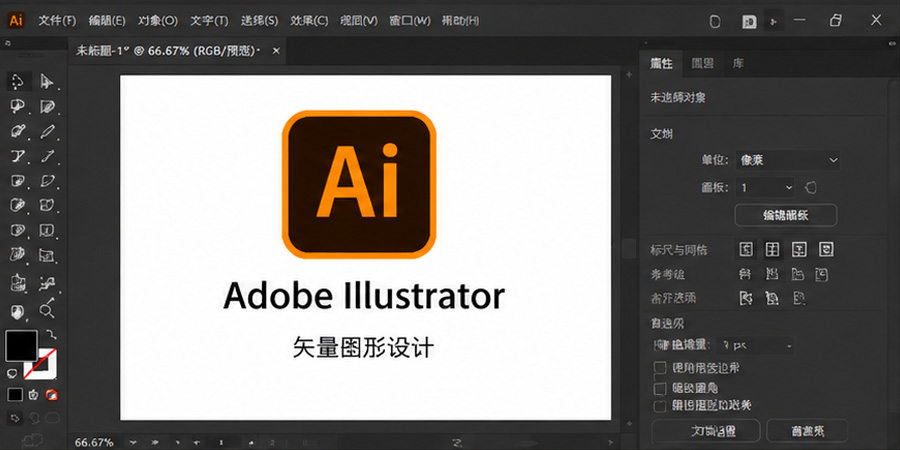
Task: Pick the Magic Wand tool
Action: [18, 107]
